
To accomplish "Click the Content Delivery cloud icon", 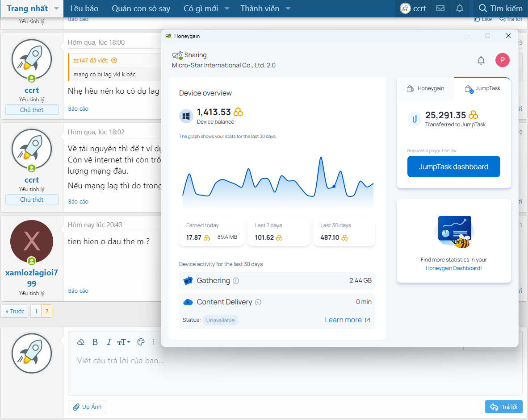I will pyautogui.click(x=188, y=302).
